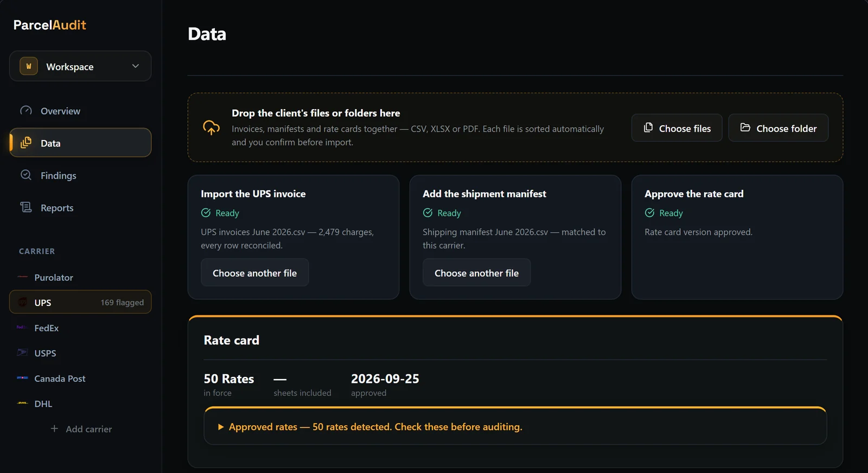
Task: Click Add carrier in sidebar
Action: [80, 429]
